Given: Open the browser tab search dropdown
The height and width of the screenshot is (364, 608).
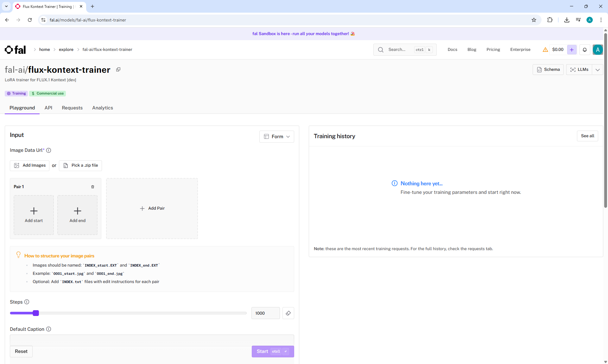Looking at the screenshot, I should (x=6, y=6).
